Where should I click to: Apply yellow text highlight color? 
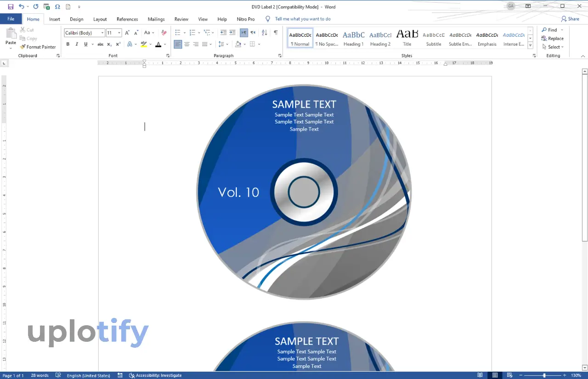click(144, 44)
